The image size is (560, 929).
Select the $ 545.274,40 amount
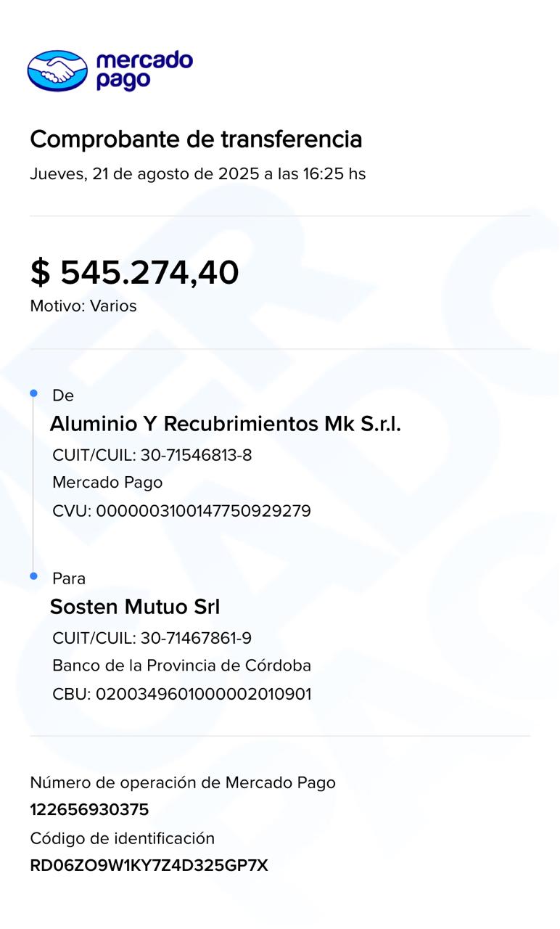point(134,273)
